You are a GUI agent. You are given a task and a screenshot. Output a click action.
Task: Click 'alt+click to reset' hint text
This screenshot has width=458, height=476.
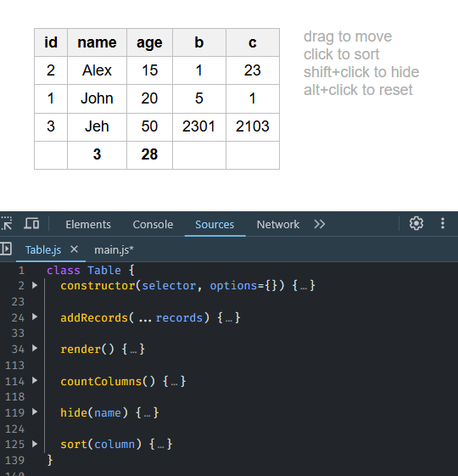tap(358, 90)
